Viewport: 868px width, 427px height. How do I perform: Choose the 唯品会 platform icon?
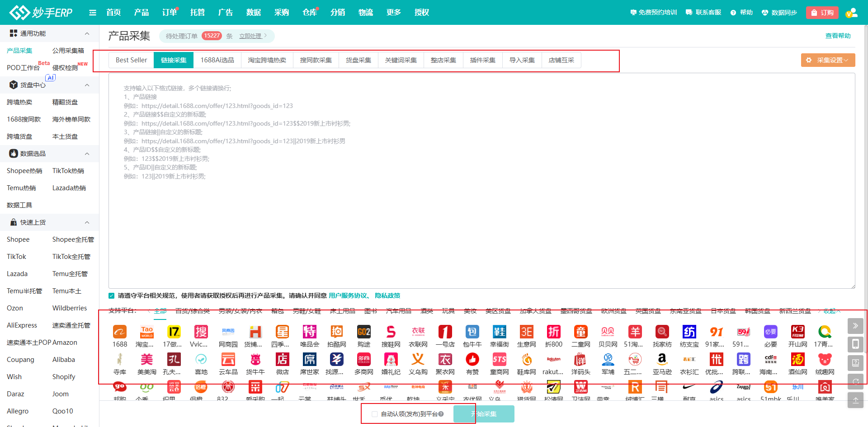[x=310, y=332]
